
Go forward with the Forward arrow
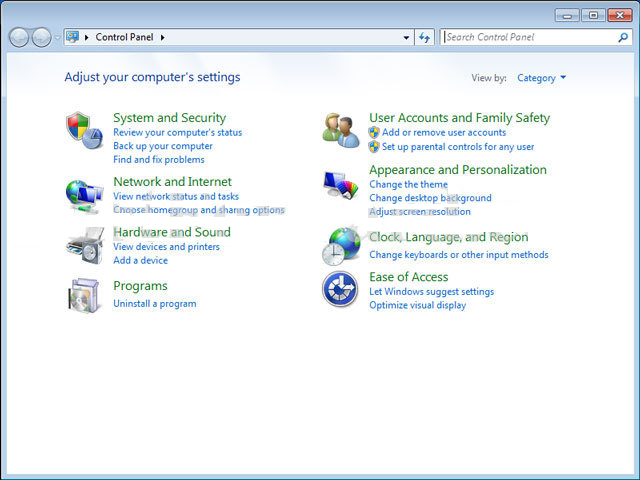(42, 38)
